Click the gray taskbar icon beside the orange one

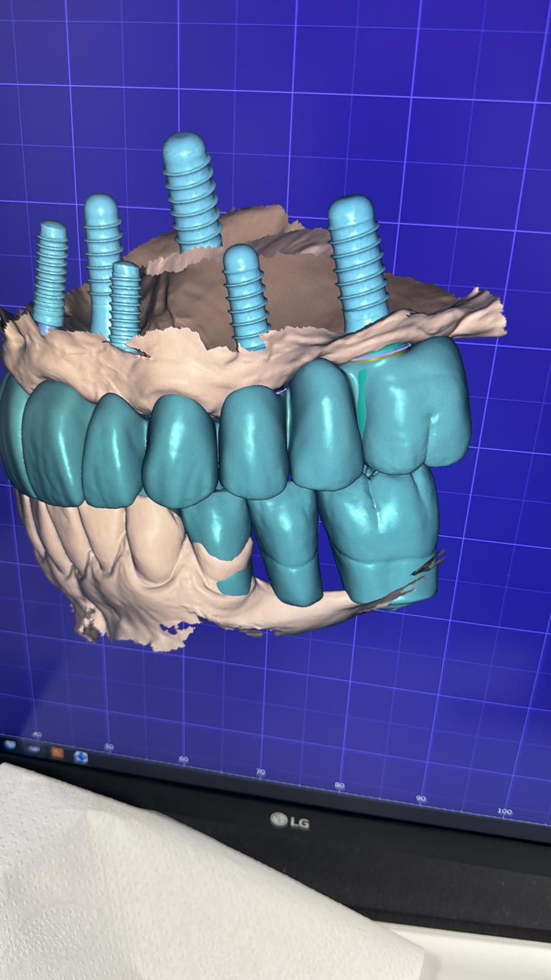(34, 748)
